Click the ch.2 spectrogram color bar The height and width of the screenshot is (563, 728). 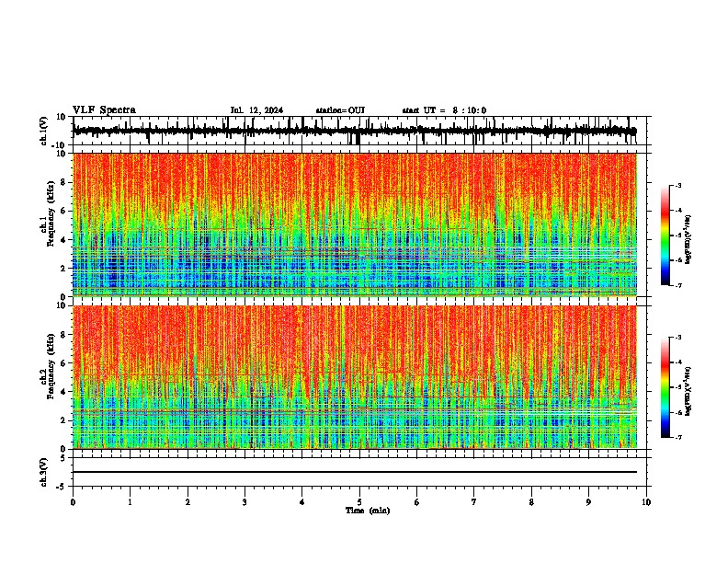[665, 387]
